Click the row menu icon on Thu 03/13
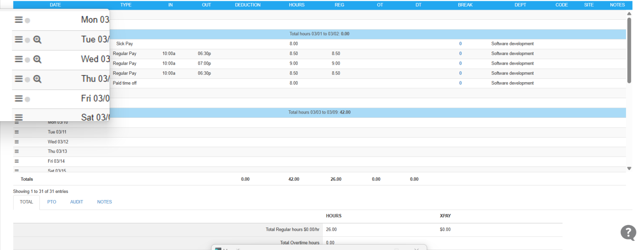Viewport: 644px width, 250px height. [x=16, y=151]
